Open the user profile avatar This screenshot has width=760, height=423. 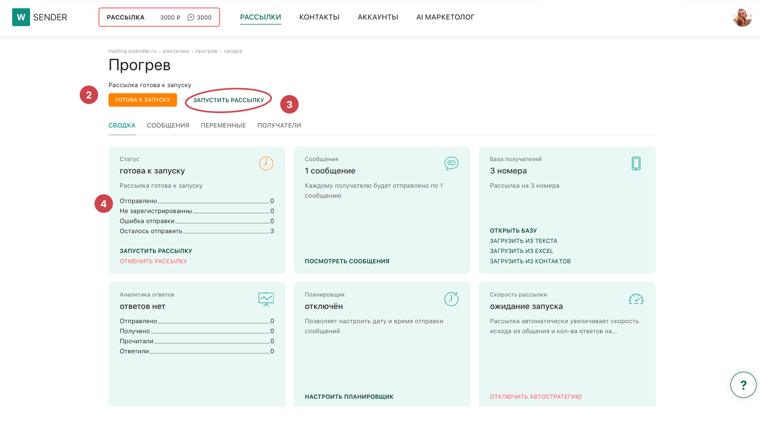pos(742,17)
